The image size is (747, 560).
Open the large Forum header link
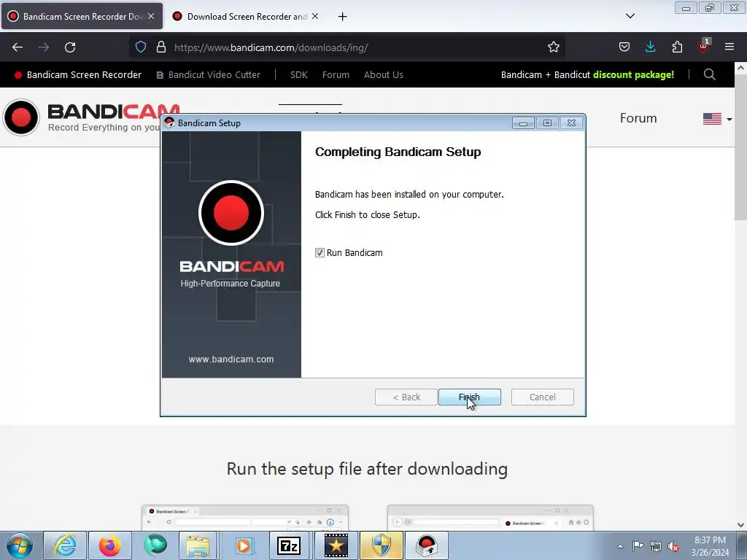point(638,118)
